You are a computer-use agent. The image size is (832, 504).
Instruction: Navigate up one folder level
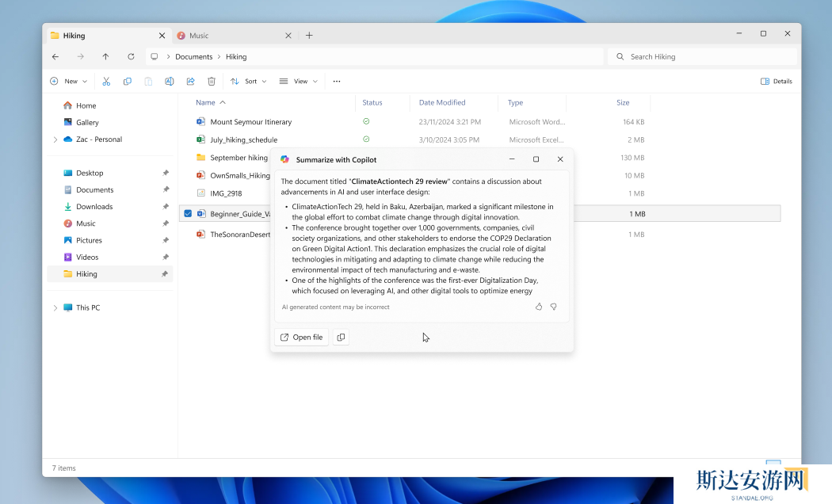click(105, 57)
